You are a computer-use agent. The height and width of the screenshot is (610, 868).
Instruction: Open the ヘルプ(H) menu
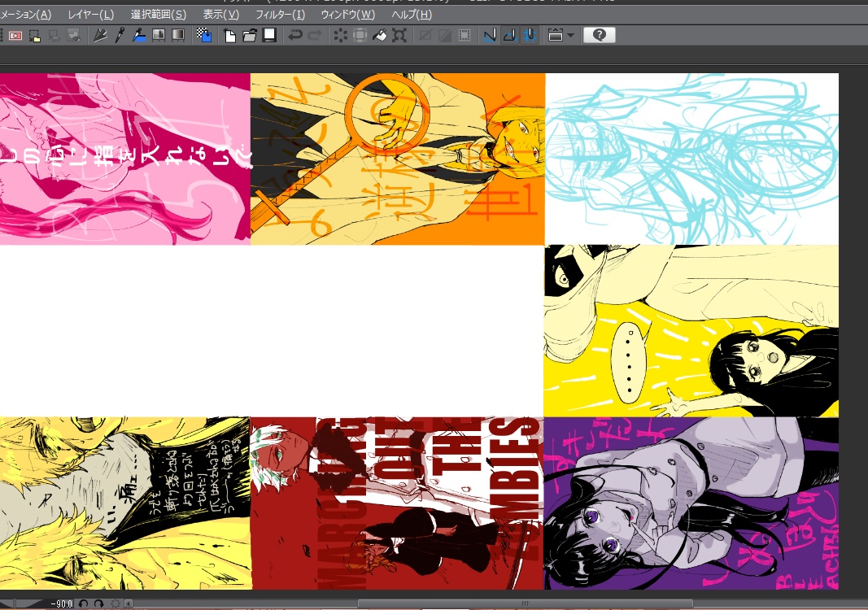coord(412,15)
